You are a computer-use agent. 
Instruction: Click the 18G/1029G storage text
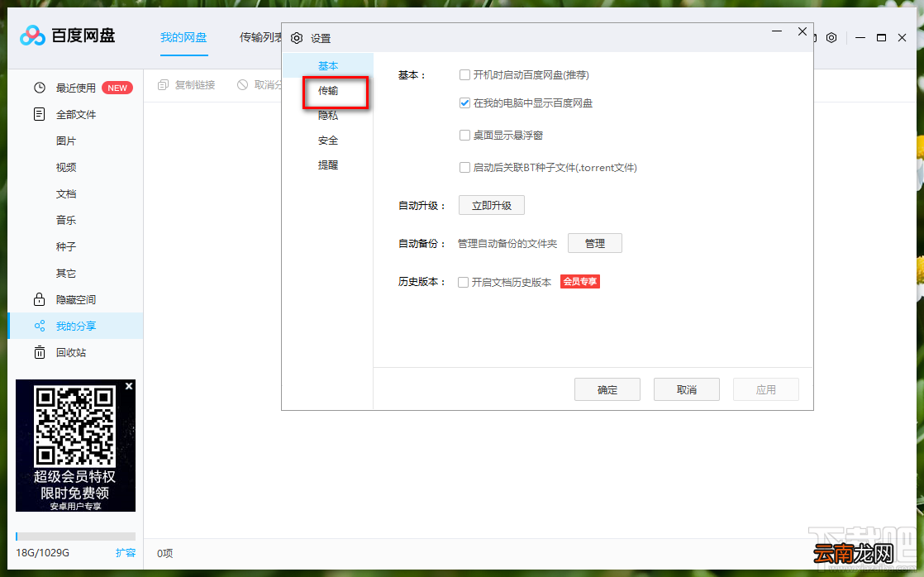(x=42, y=553)
